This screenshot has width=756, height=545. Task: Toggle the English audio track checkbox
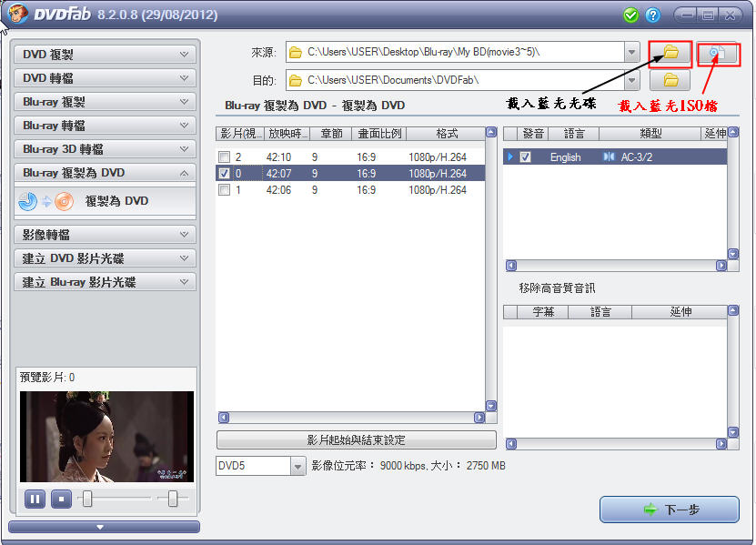click(x=525, y=157)
